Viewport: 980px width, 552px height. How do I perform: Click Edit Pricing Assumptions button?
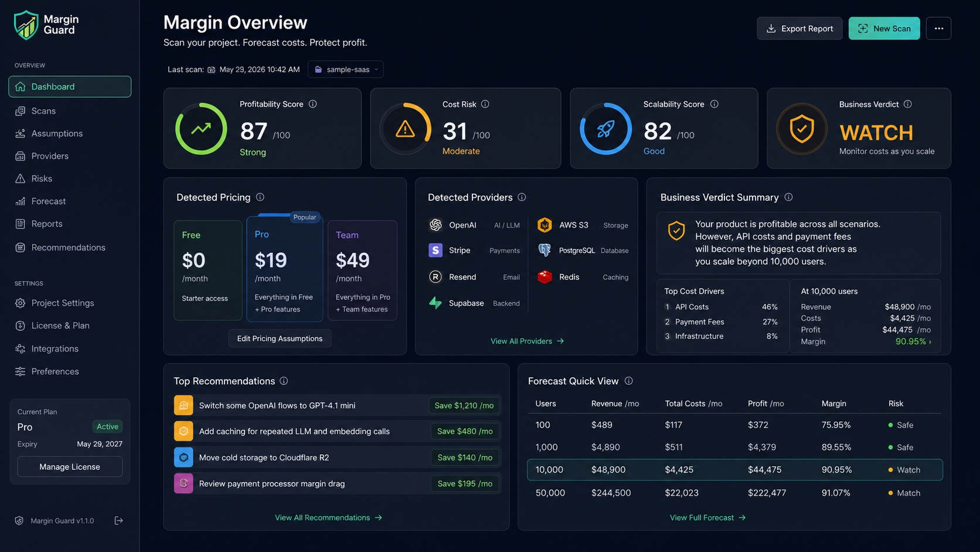coord(280,338)
